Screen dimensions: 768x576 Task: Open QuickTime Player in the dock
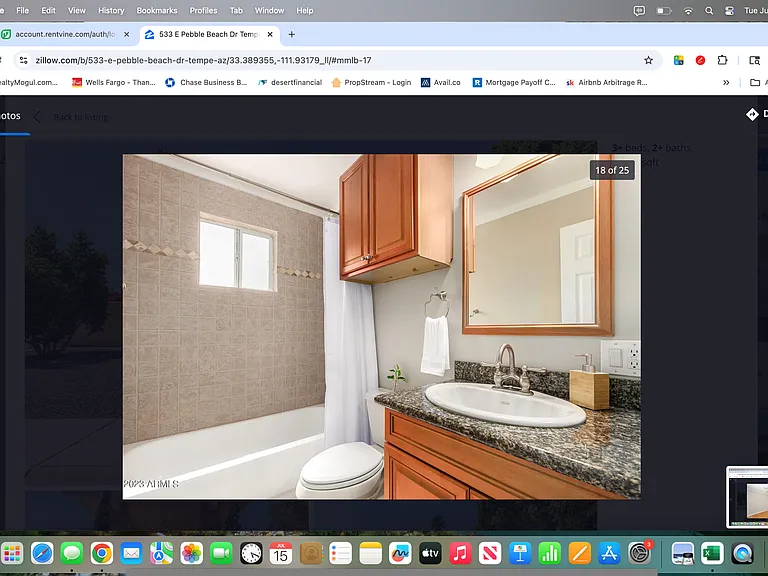[x=742, y=554]
